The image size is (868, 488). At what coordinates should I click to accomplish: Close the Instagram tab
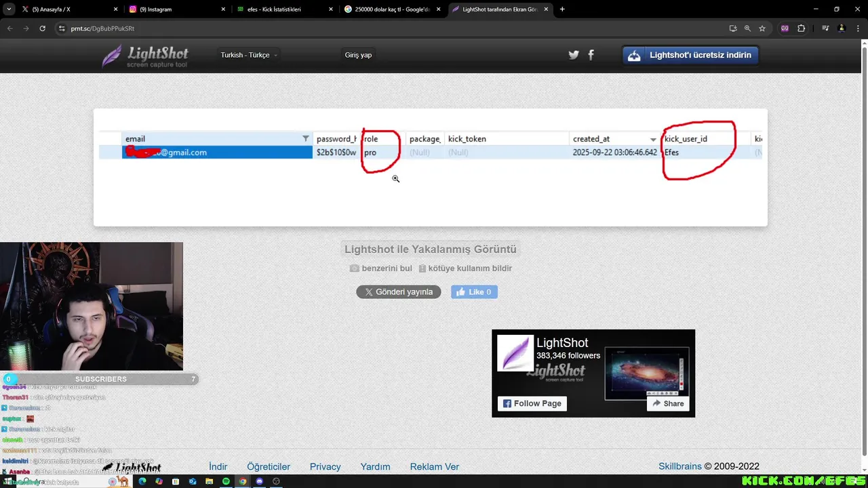pos(223,9)
